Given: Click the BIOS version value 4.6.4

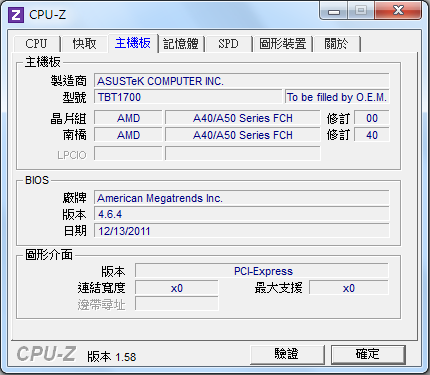Looking at the screenshot, I should click(x=242, y=214).
